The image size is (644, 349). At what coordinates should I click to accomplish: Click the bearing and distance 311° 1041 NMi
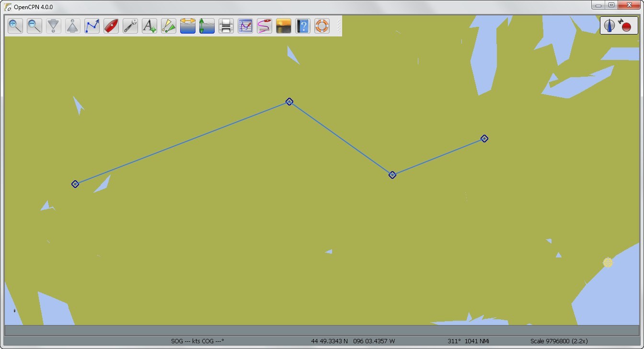click(468, 341)
